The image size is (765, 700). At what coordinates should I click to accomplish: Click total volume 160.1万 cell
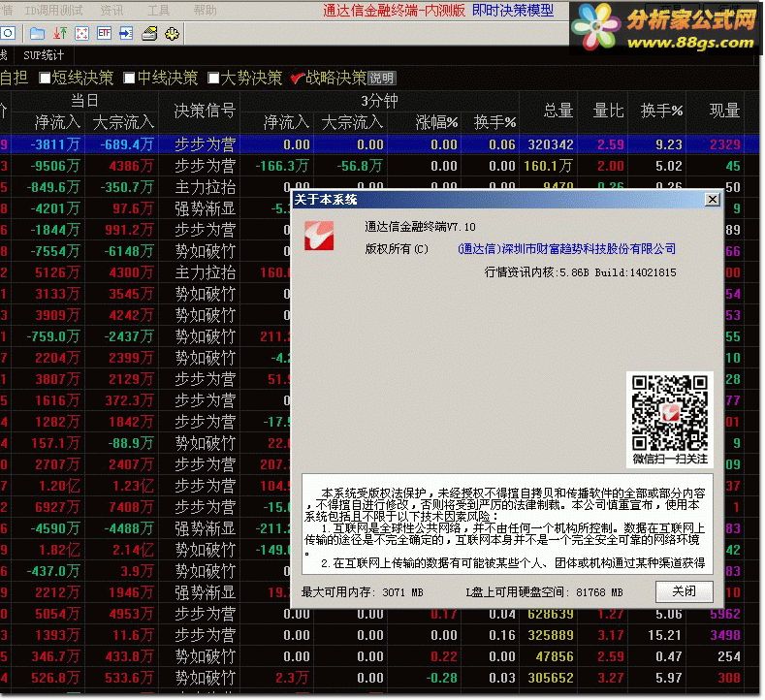tap(548, 166)
